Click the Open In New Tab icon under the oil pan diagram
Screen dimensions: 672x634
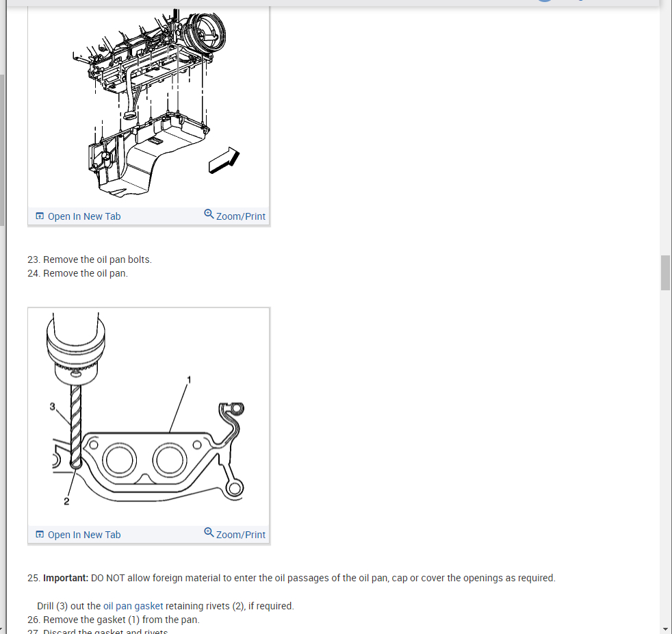pyautogui.click(x=40, y=216)
